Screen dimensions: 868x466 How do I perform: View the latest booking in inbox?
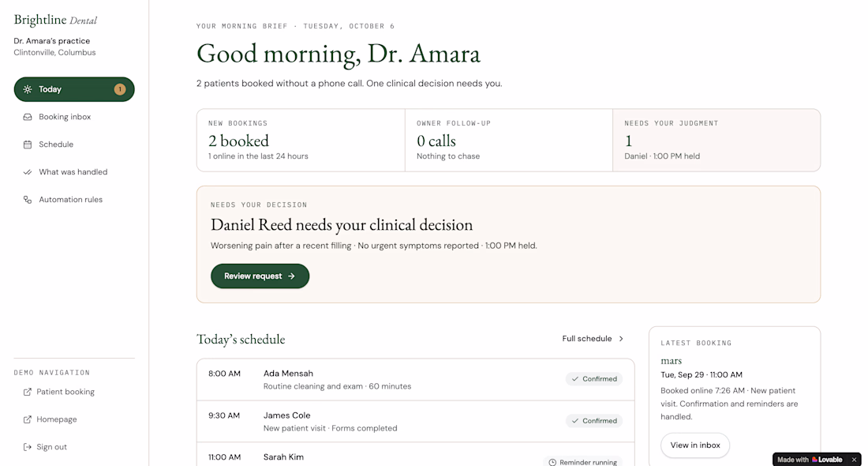tap(695, 445)
